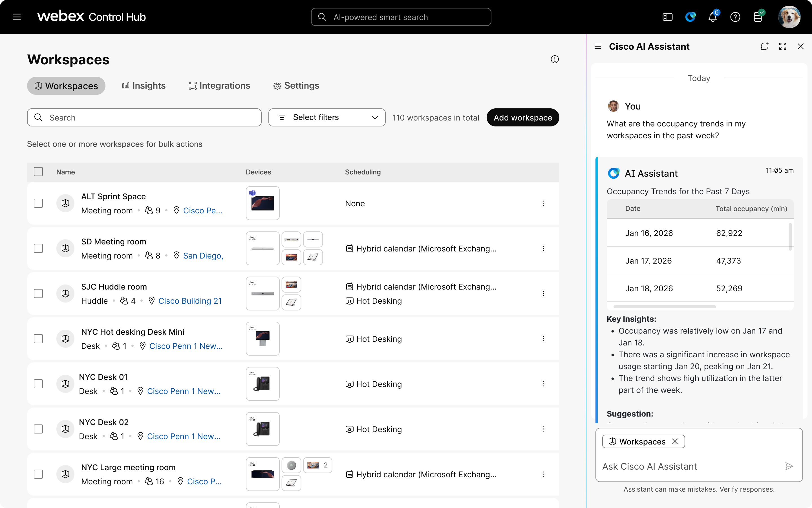Open user profile avatar menu
This screenshot has height=508, width=812.
click(x=789, y=17)
